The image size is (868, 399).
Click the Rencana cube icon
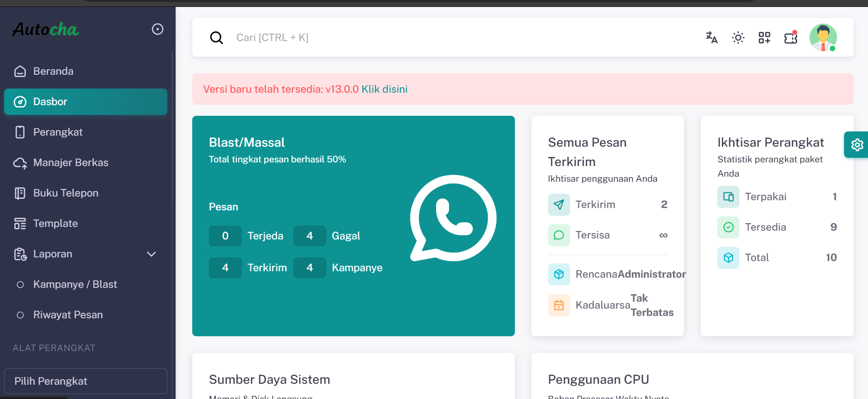[559, 274]
